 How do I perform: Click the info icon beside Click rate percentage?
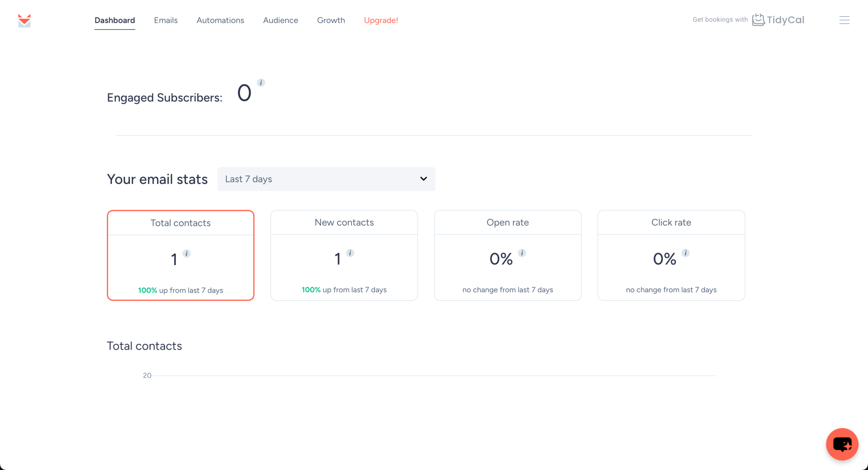click(685, 253)
